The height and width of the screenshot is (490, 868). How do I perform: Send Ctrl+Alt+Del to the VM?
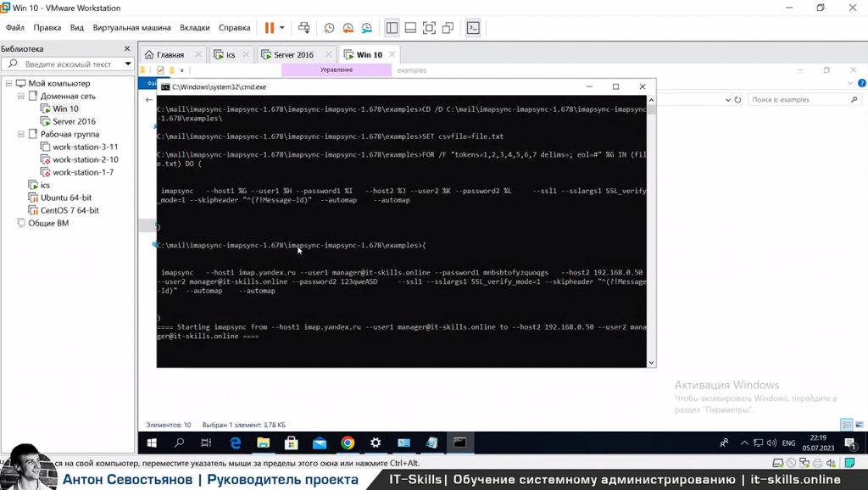(x=304, y=28)
